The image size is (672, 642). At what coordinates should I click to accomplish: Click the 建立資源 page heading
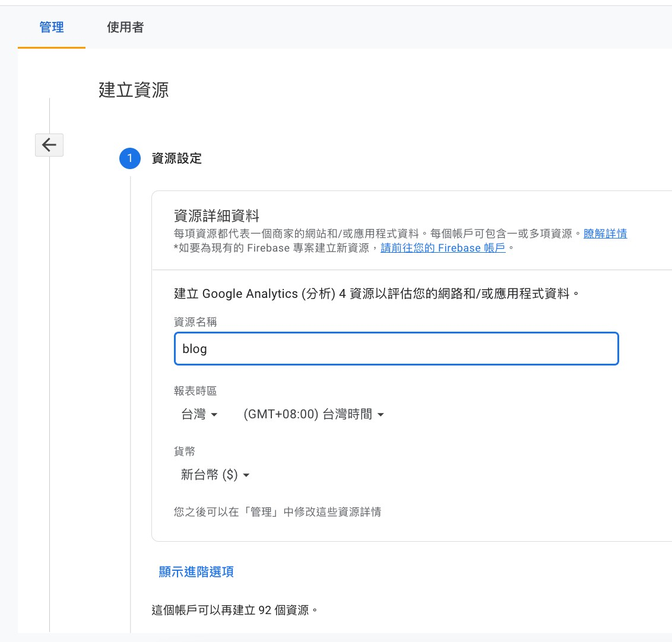[134, 90]
